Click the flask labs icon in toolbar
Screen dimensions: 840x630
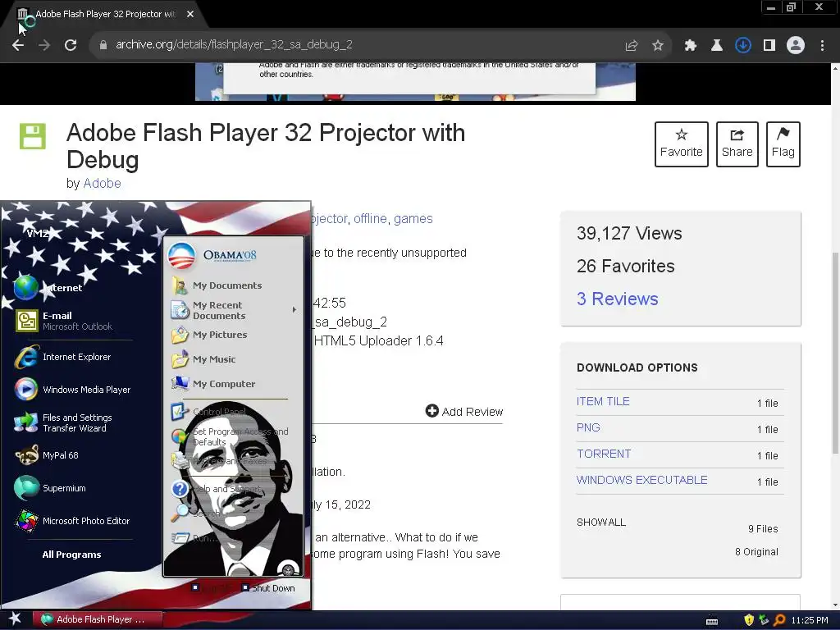coord(717,45)
